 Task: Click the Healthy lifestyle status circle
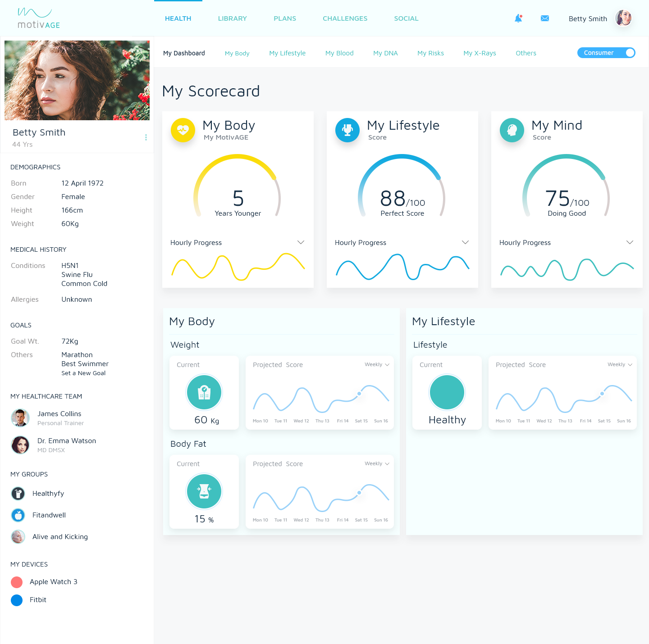tap(447, 392)
